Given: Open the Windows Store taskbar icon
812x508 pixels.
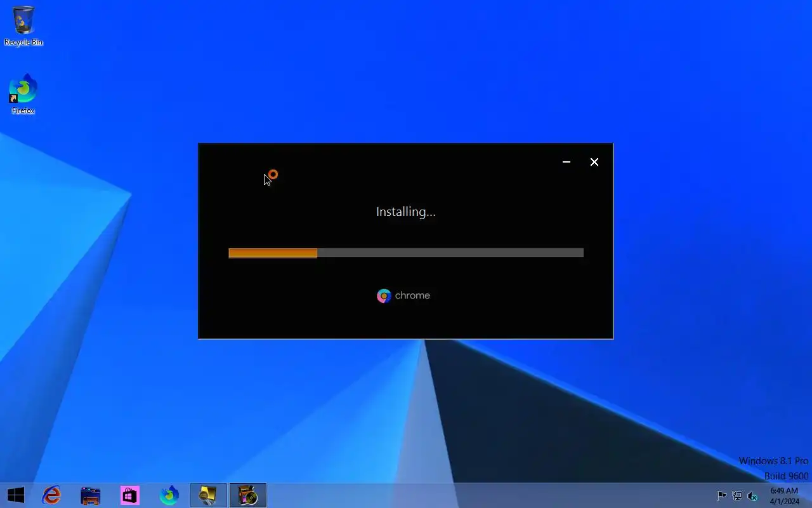Looking at the screenshot, I should (130, 495).
